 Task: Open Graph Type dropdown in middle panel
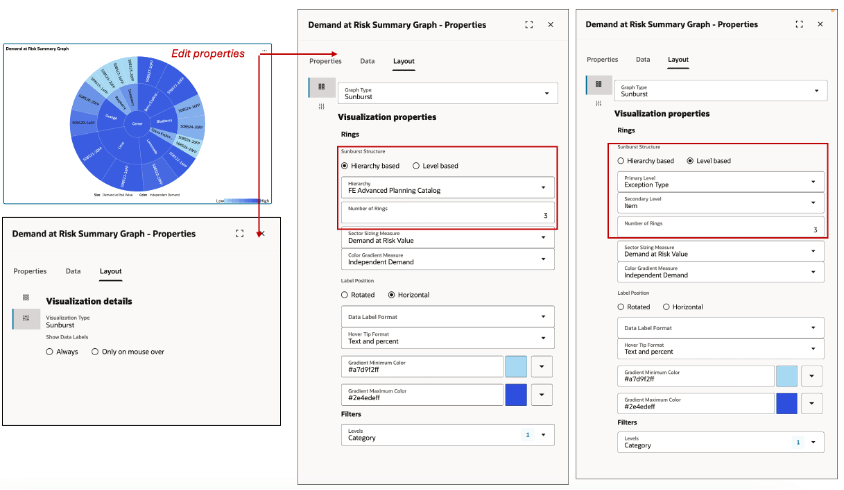[x=447, y=93]
